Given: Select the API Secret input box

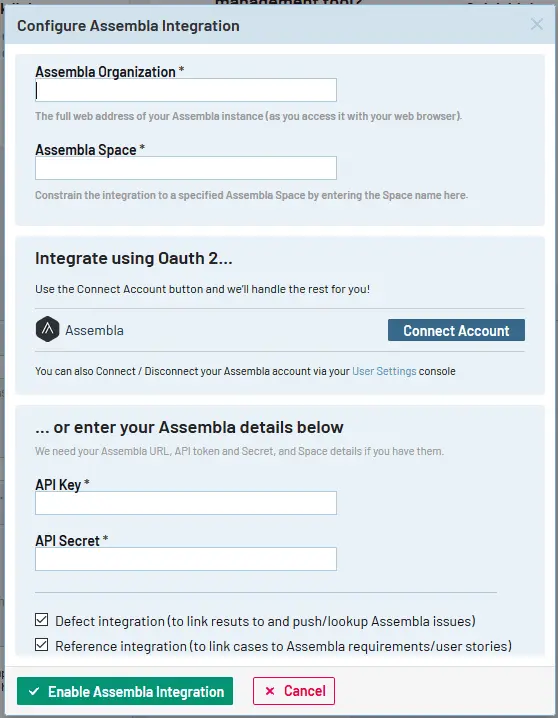Looking at the screenshot, I should [186, 559].
